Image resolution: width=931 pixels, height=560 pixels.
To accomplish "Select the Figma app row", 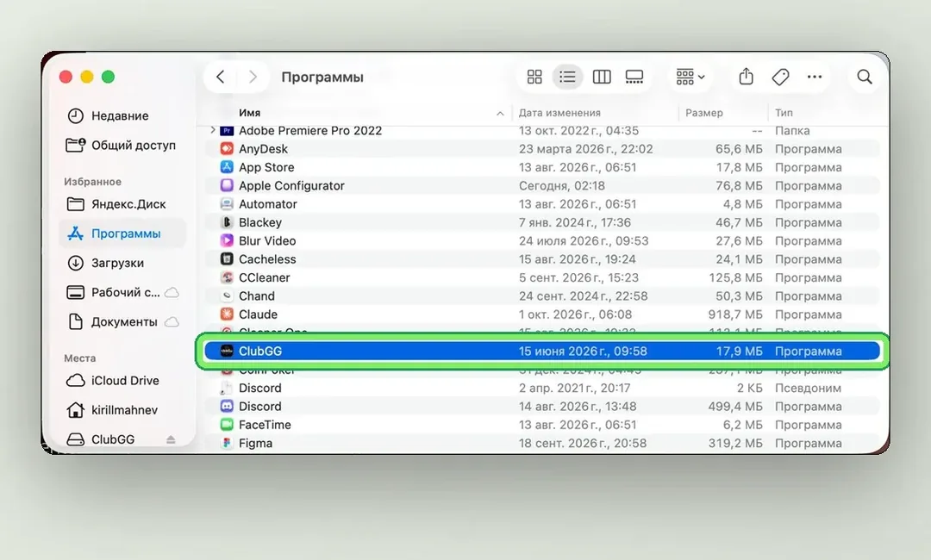I will [x=542, y=443].
